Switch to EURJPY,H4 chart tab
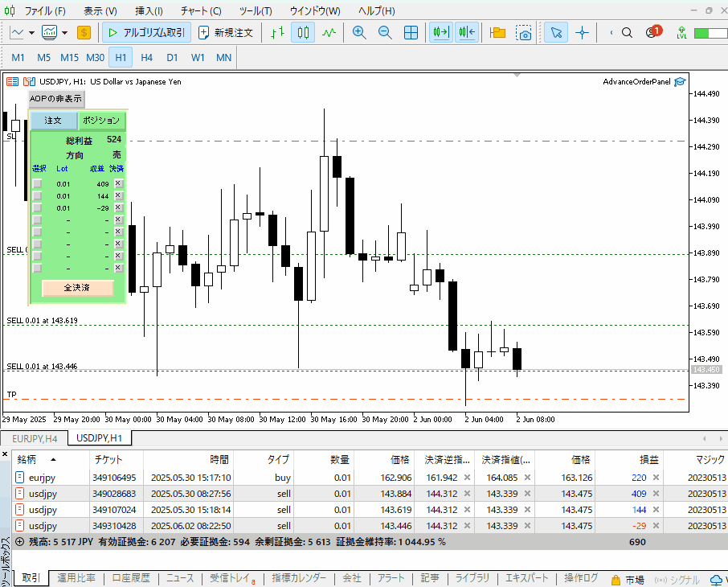The image size is (728, 587). (x=35, y=438)
